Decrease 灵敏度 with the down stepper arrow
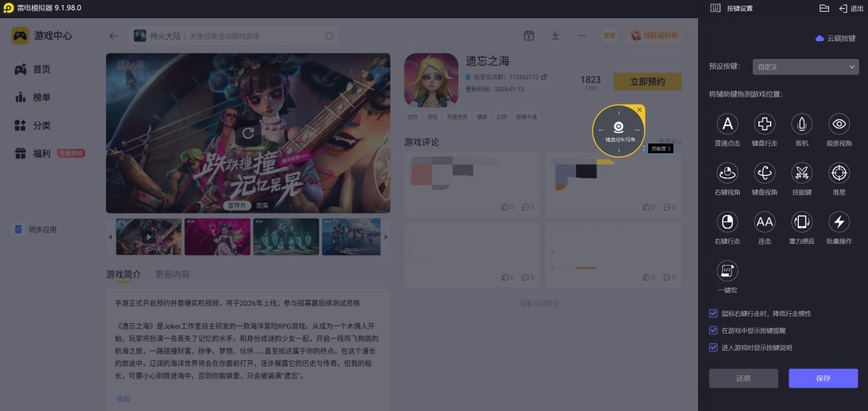 [x=645, y=151]
